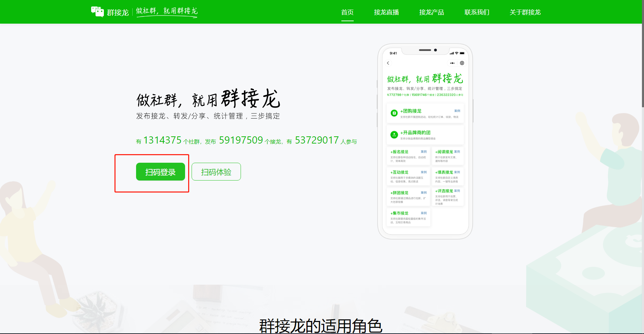Click the 群接龙的适用角色 section heading
Viewport: 644px width, 334px height.
pyautogui.click(x=321, y=326)
